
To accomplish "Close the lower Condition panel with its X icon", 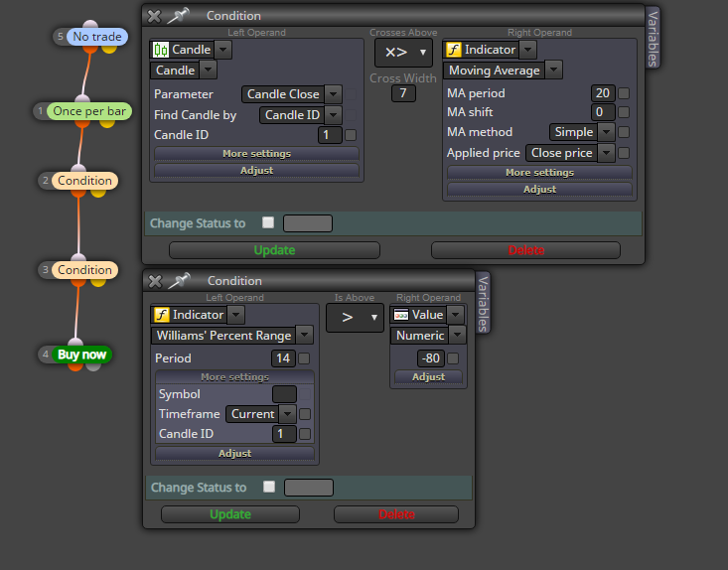I will coord(155,281).
